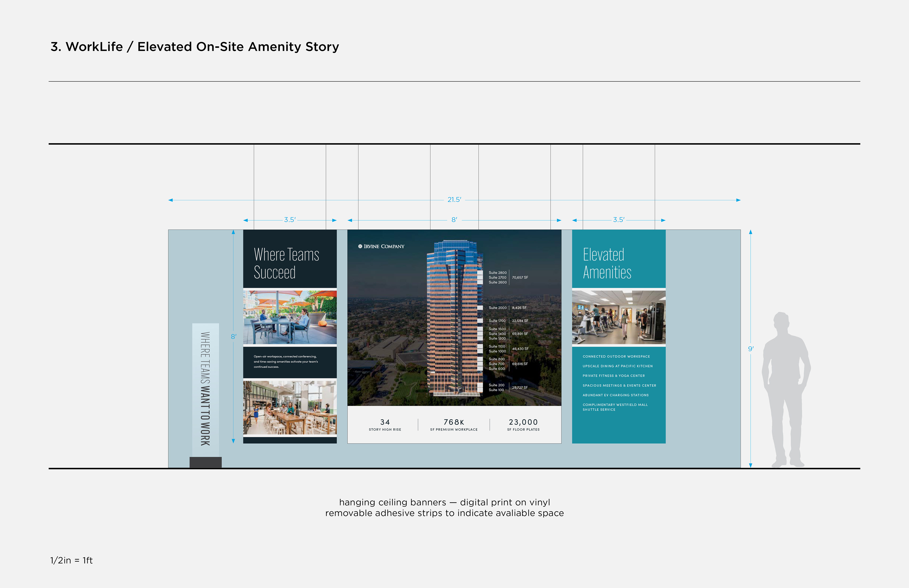This screenshot has height=588, width=909.
Task: Click the 'Suite 200' label
Action: (496, 385)
